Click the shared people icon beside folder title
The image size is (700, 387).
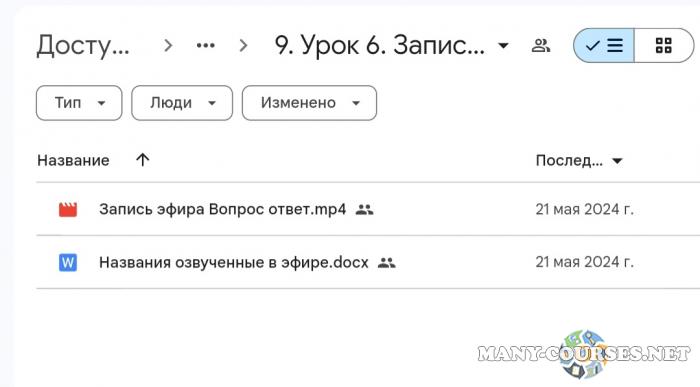(x=541, y=46)
